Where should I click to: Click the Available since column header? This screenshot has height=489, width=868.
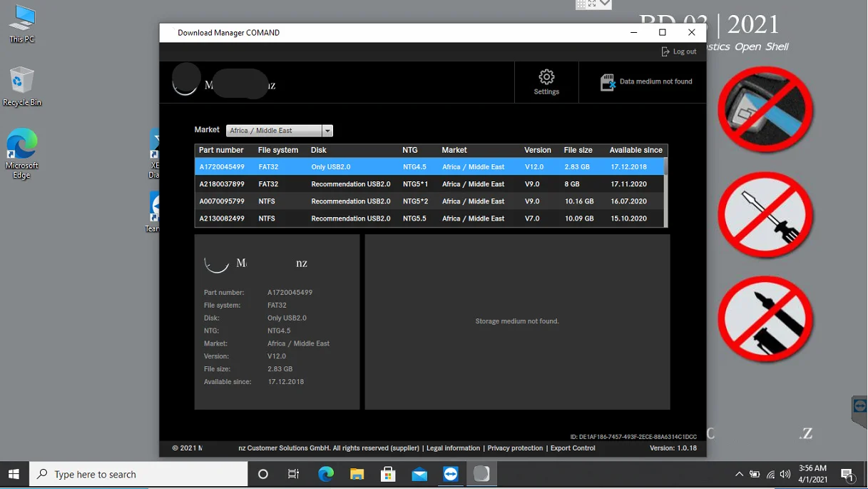click(636, 150)
